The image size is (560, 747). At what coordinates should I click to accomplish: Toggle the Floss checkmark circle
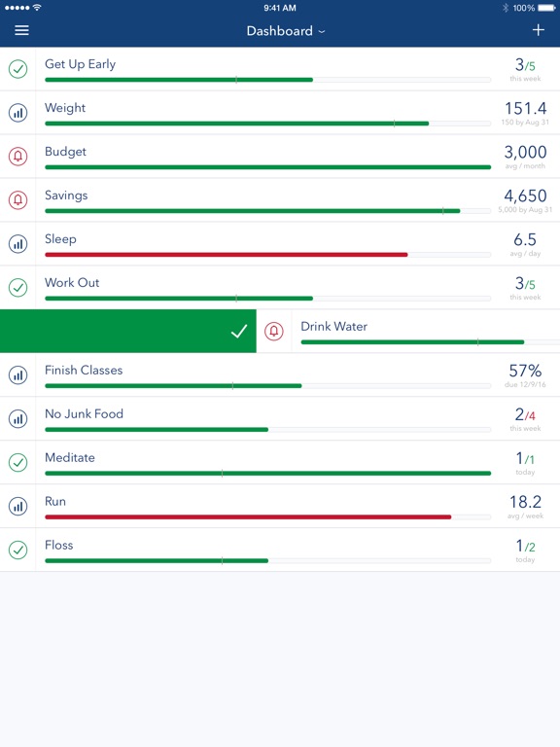click(x=18, y=550)
